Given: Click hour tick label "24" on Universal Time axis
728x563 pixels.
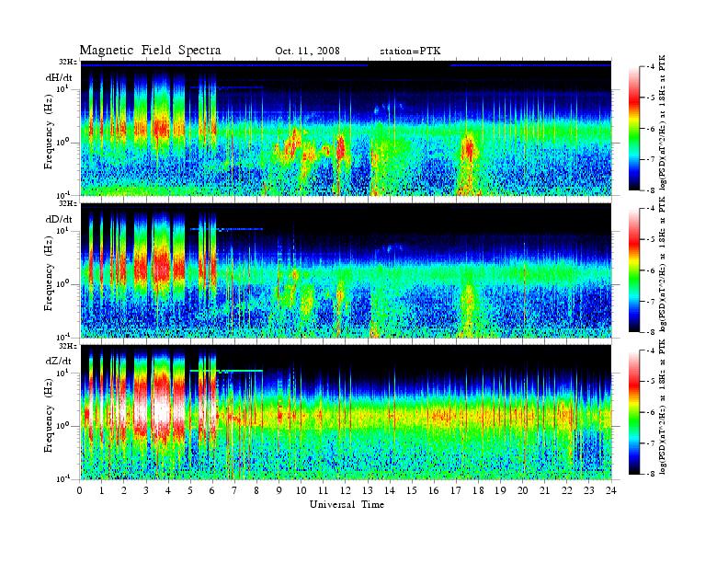Looking at the screenshot, I should (x=611, y=490).
